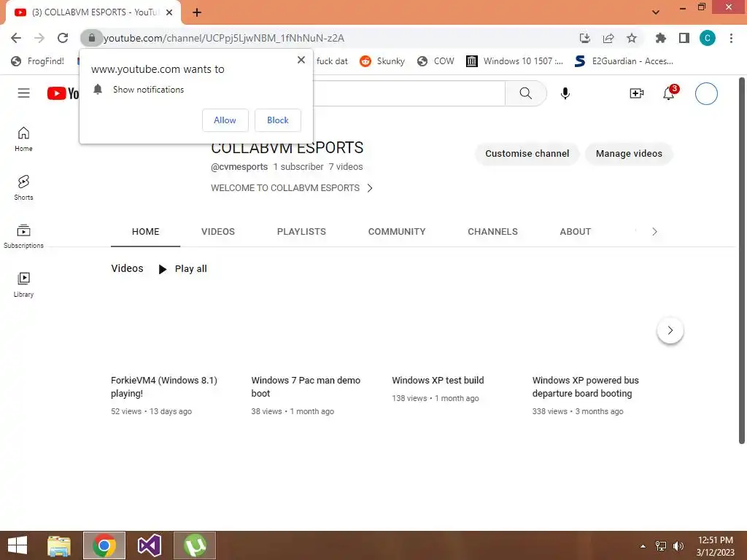
Task: Switch to the VIDEOS tab
Action: click(217, 232)
